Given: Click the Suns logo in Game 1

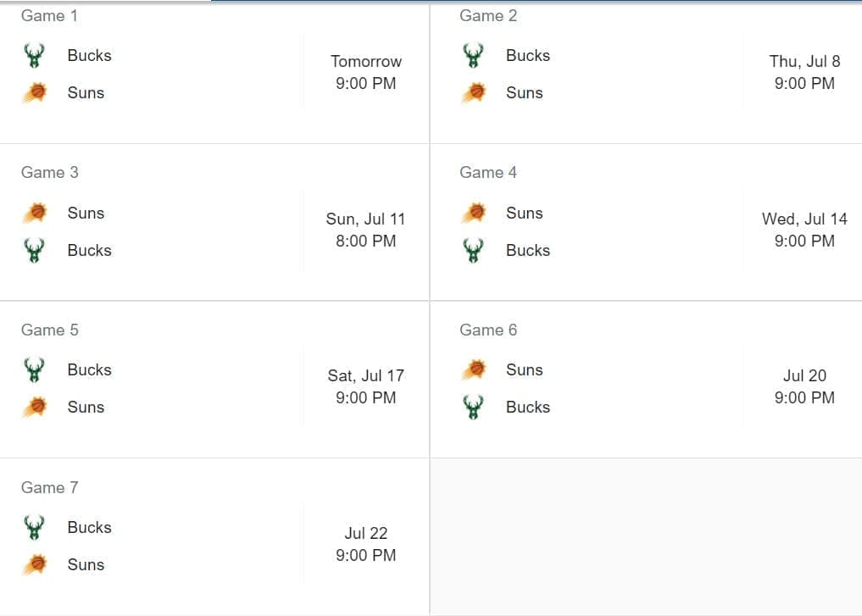Looking at the screenshot, I should (x=34, y=92).
